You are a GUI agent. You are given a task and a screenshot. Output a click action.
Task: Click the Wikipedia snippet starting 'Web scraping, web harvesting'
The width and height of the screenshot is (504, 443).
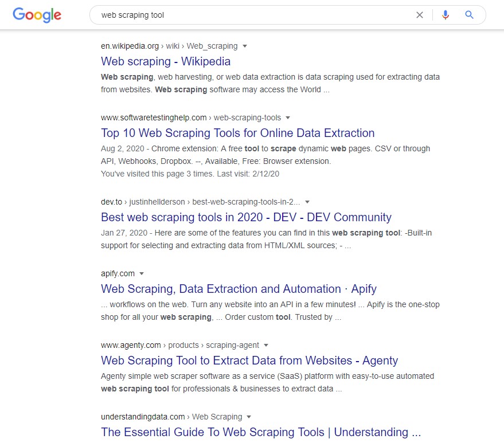(270, 83)
